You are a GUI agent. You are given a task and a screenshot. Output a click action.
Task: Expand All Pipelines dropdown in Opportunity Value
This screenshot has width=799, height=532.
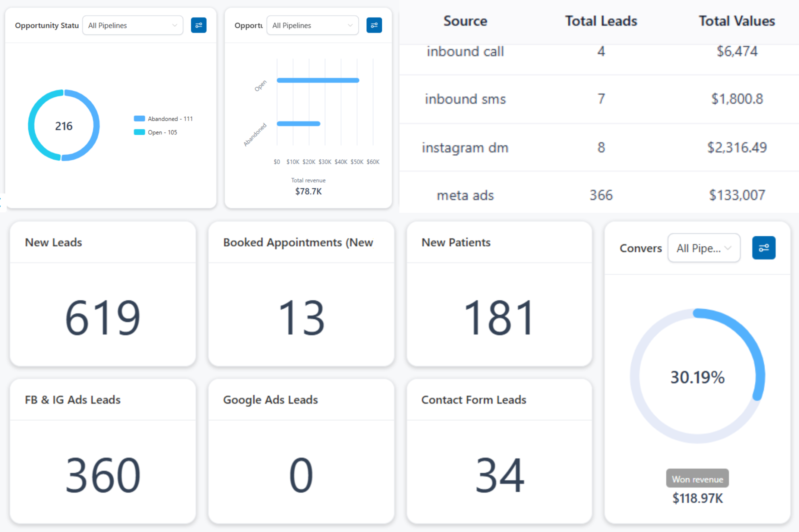[312, 25]
